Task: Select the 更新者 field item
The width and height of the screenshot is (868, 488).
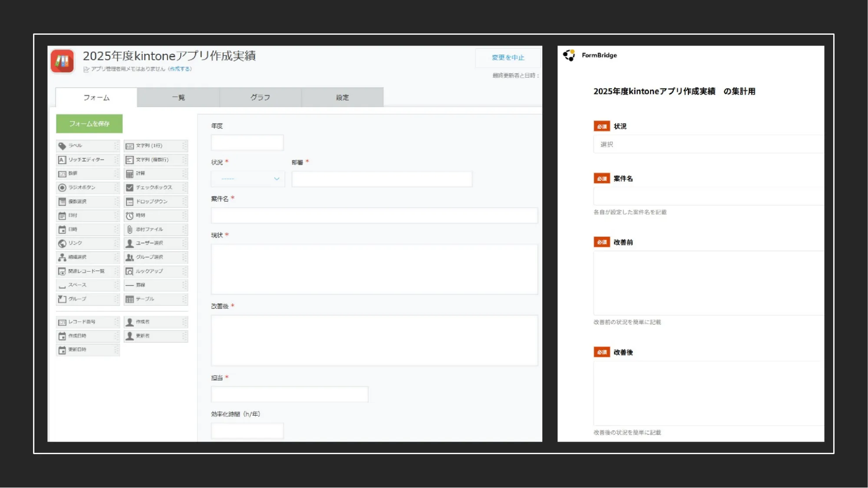Action: [x=156, y=336]
